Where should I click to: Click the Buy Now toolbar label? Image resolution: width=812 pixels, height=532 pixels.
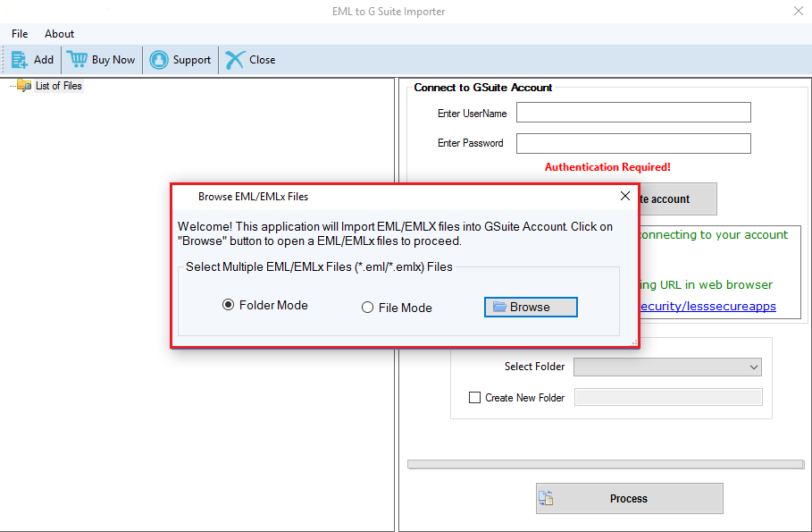113,60
